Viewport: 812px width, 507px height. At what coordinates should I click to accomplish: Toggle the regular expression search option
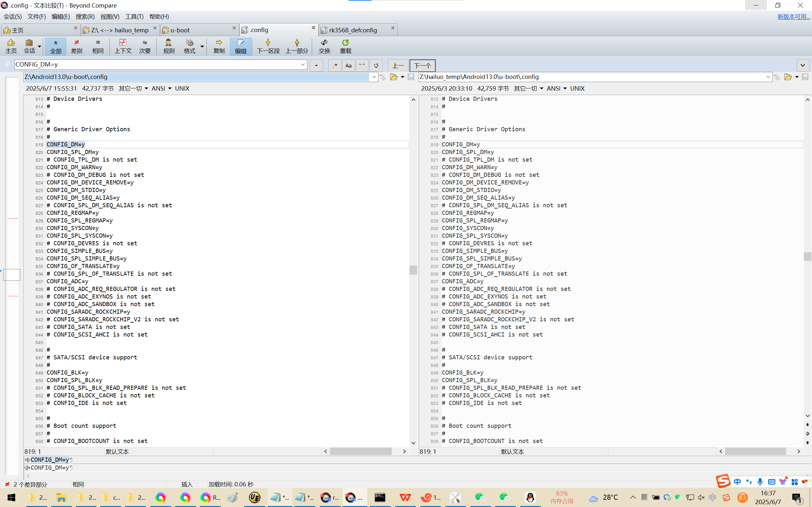(x=335, y=65)
